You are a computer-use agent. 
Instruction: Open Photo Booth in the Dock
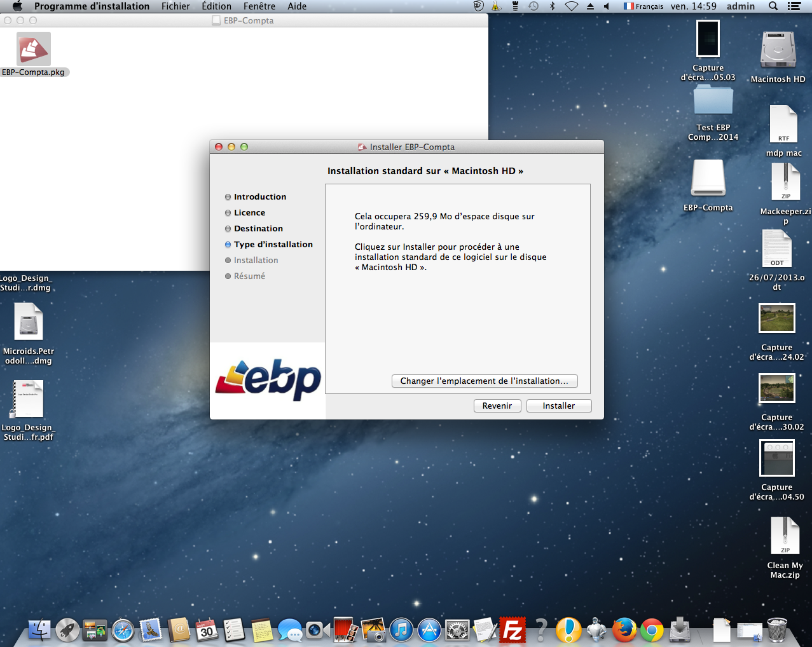click(345, 630)
